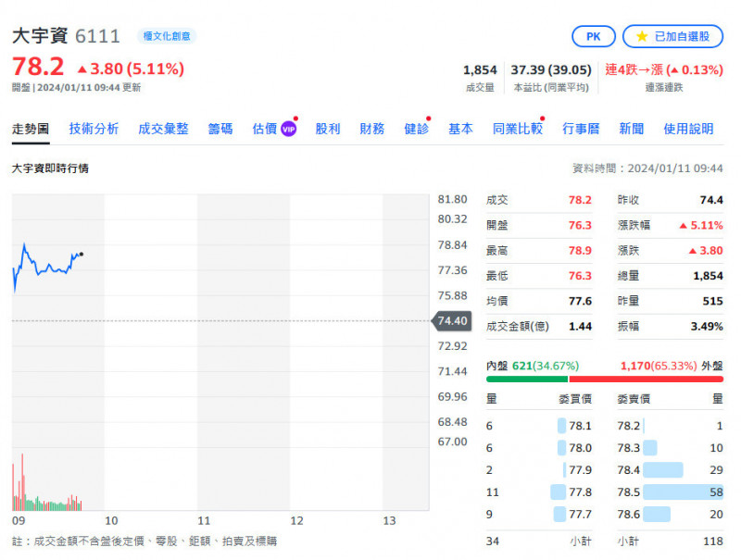
Task: Click the 最高 value 78.9
Action: pos(580,251)
